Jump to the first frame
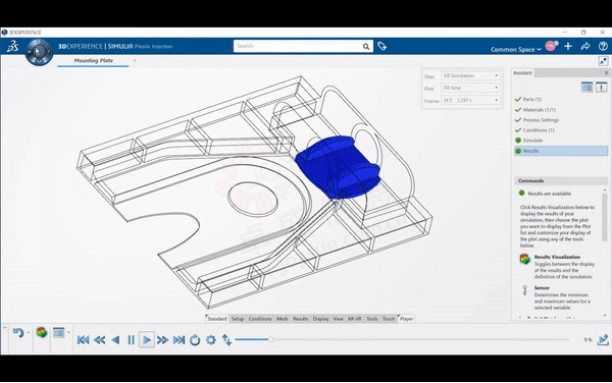The image size is (612, 383). (x=83, y=340)
